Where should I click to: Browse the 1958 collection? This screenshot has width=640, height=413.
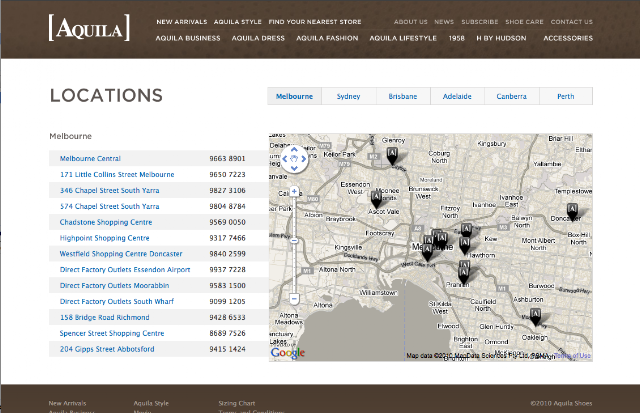tap(456, 38)
